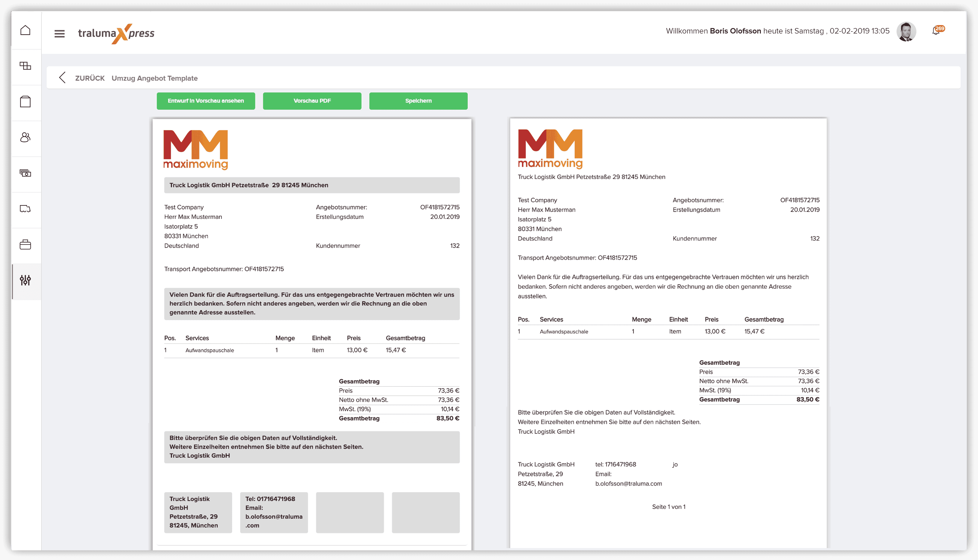Open the home dashboard icon in sidebar
The image size is (978, 560).
click(25, 30)
